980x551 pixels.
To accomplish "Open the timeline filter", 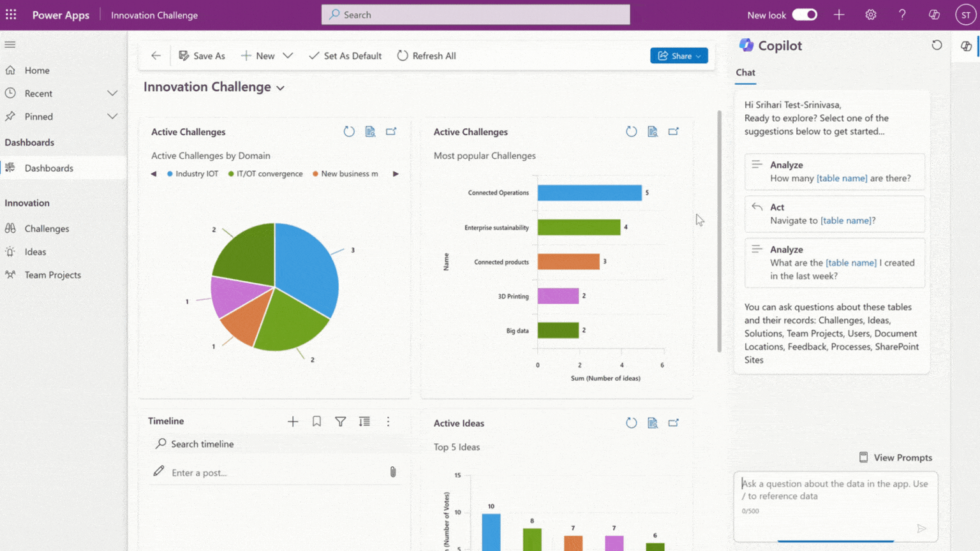I will [x=341, y=422].
